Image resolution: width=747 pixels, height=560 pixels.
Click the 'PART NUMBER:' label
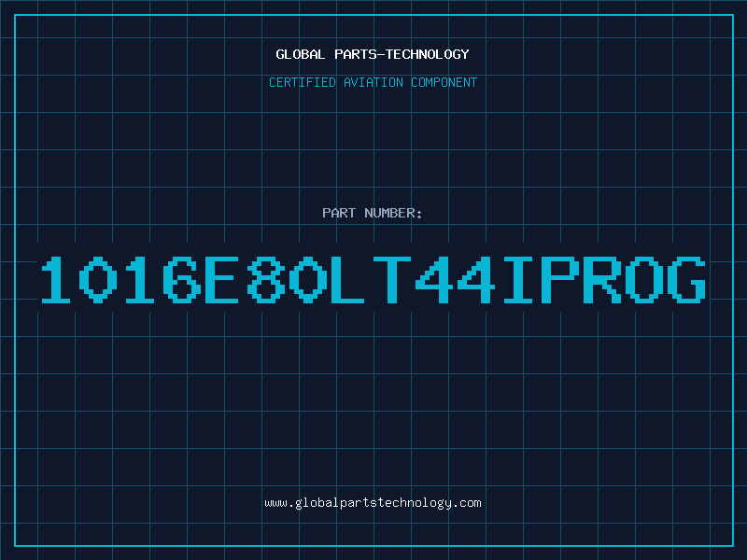coord(373,213)
